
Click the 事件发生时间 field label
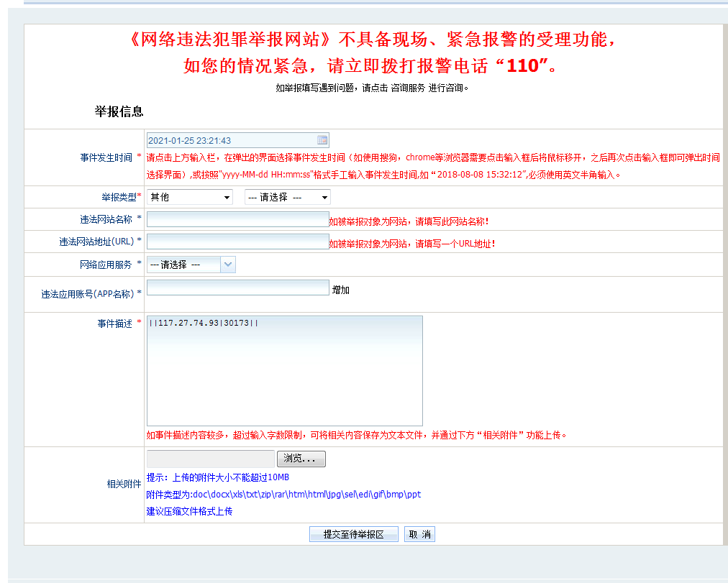(106, 157)
